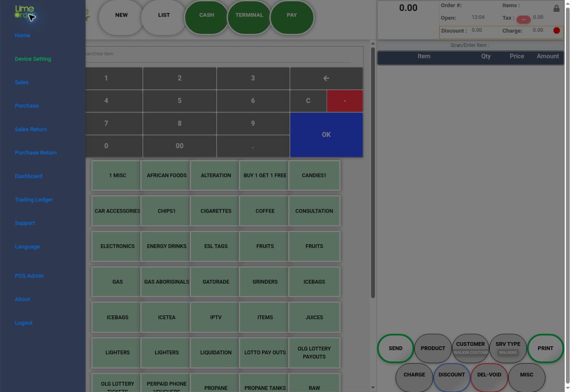Open the About page link
The height and width of the screenshot is (392, 571).
[x=22, y=299]
